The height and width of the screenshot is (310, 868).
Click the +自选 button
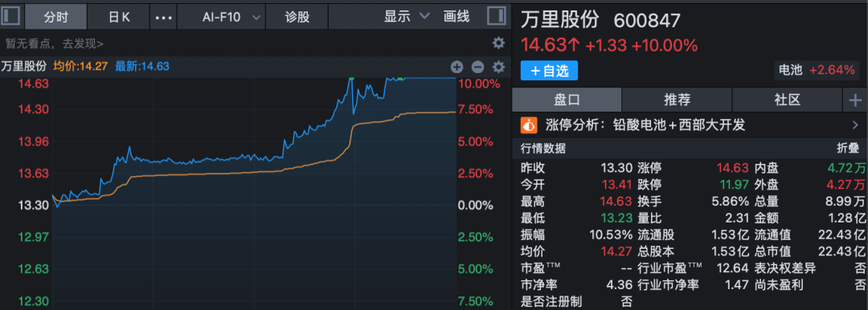tap(549, 71)
